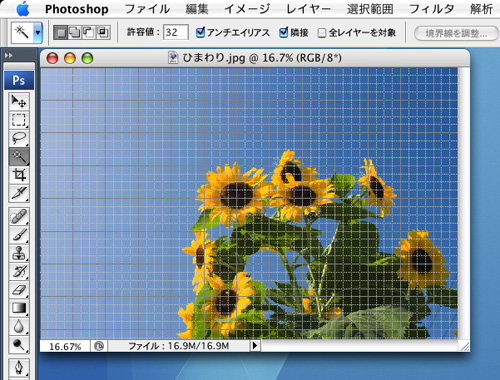This screenshot has height=380, width=500.
Task: Toggle the アンチエイリアス checkbox
Action: 200,32
